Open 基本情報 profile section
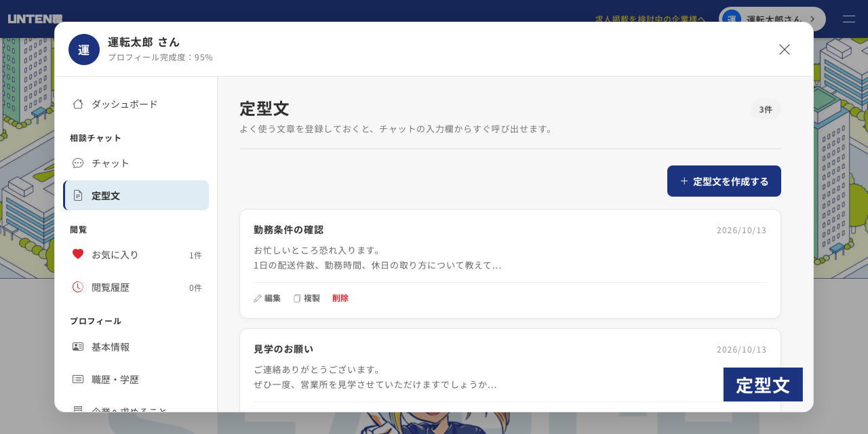 136,347
